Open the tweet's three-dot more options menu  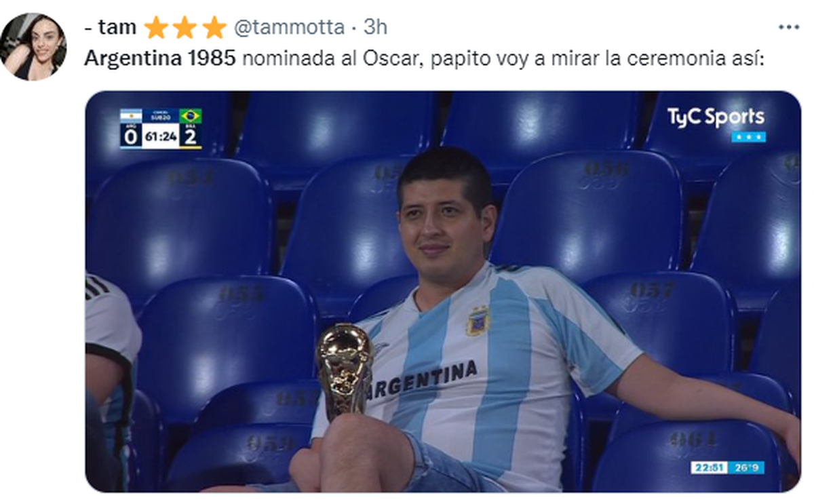789,27
